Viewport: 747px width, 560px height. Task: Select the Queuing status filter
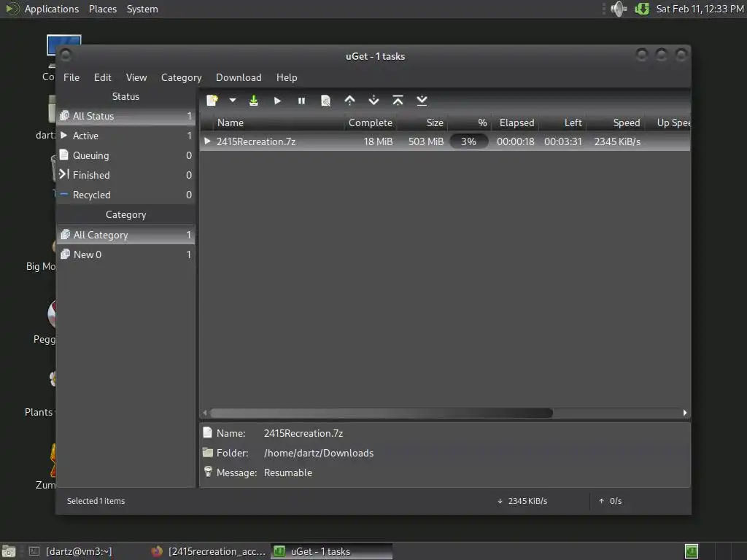click(x=126, y=155)
